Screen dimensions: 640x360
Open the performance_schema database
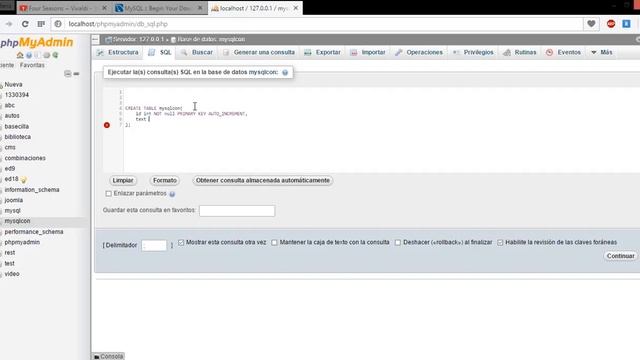34,232
